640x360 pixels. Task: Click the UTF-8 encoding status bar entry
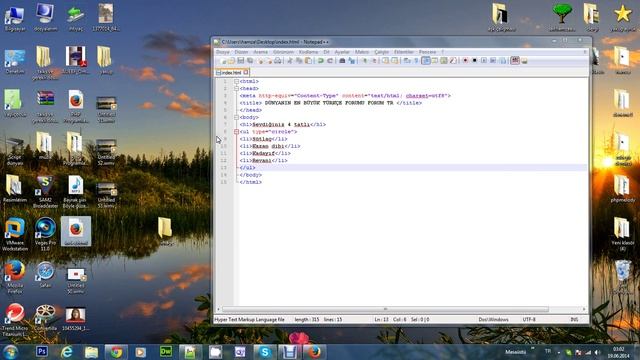coord(529,320)
